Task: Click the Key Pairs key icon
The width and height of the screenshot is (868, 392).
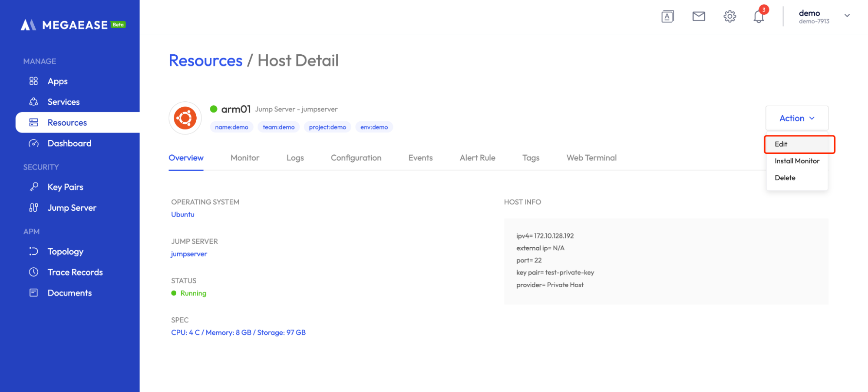Action: coord(34,187)
